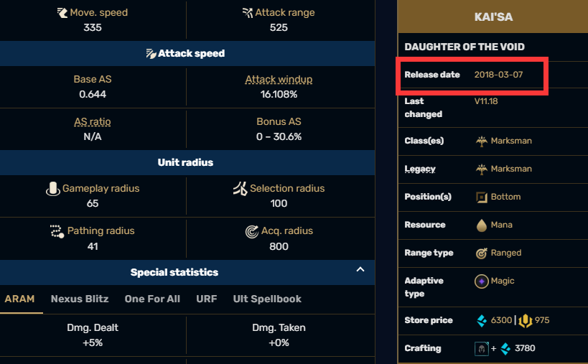Screen dimensions: 588x364
Task: Click the Attack range icon
Action: tap(248, 13)
